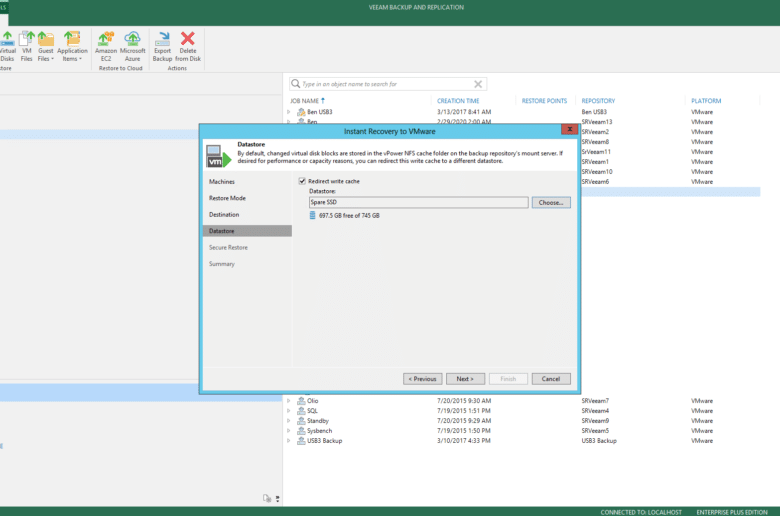This screenshot has width=780, height=516.
Task: Expand the Sysbench job row
Action: click(x=289, y=430)
